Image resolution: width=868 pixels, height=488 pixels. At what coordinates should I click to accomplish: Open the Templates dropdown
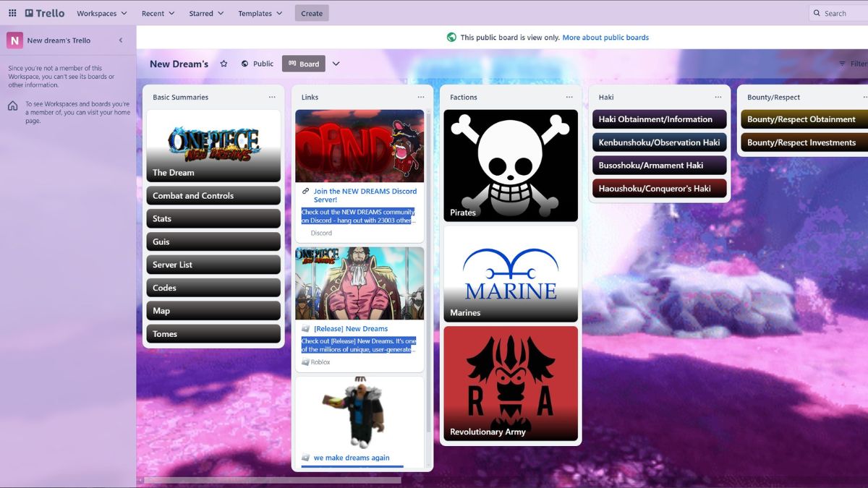[x=260, y=12]
